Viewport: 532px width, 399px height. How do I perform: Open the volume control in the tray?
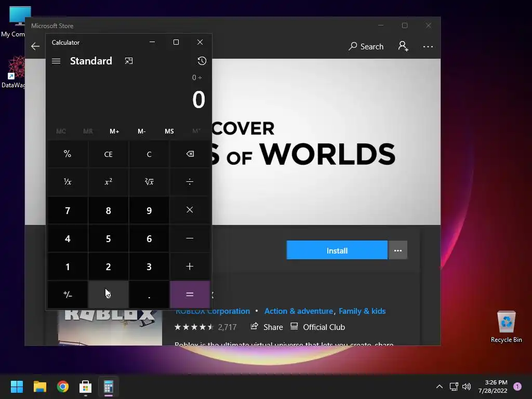[x=467, y=387]
